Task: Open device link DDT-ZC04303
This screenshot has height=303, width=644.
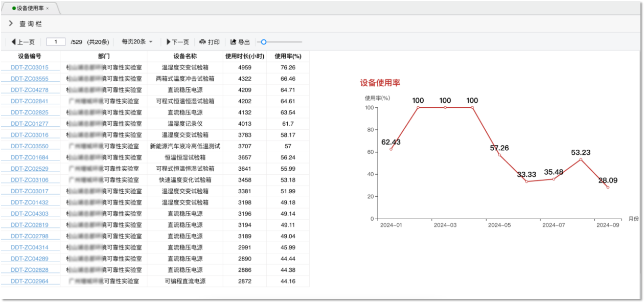Action: coord(30,214)
